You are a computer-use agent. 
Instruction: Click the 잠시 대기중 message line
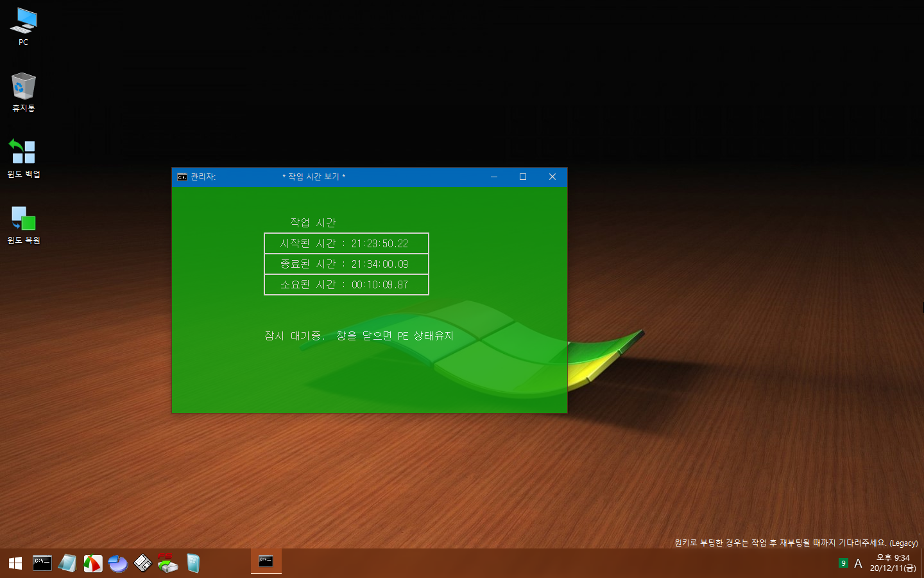tap(359, 336)
